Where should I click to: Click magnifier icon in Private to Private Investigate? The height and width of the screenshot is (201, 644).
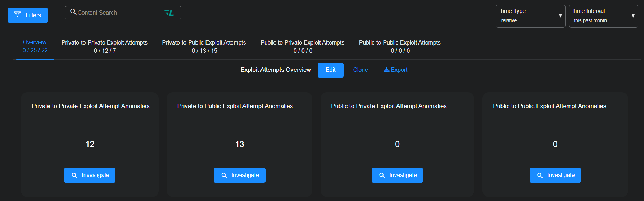[x=74, y=176]
